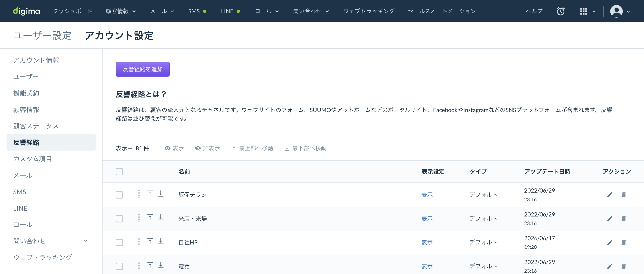Viewport: 644px width, 274px height.
Task: Click the 表示 (show) bulk action with eye icon
Action: pos(174,148)
